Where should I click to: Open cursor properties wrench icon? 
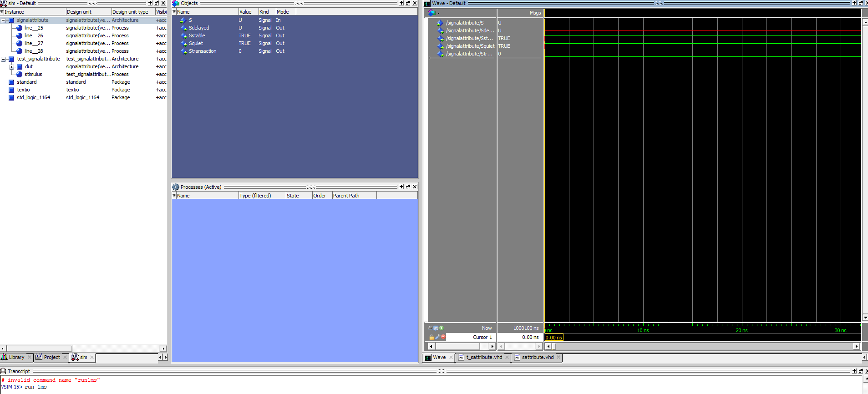[x=437, y=337]
